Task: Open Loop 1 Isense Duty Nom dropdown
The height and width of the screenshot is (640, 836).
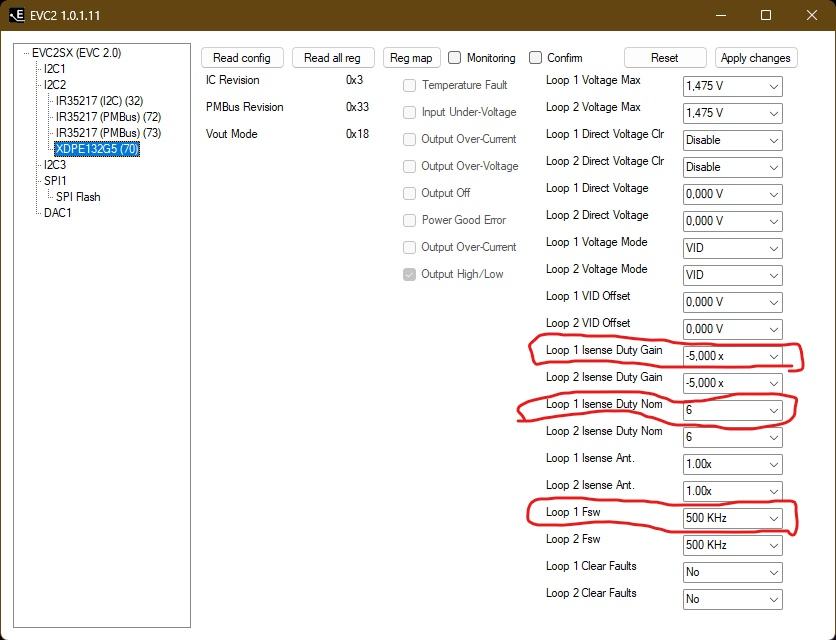Action: point(733,410)
